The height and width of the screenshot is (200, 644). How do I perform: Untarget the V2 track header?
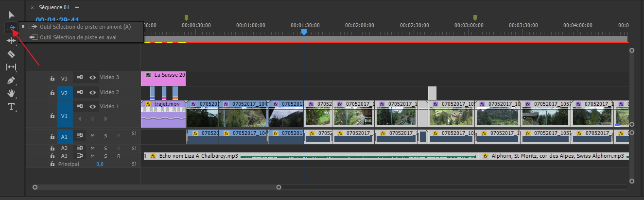[x=65, y=93]
